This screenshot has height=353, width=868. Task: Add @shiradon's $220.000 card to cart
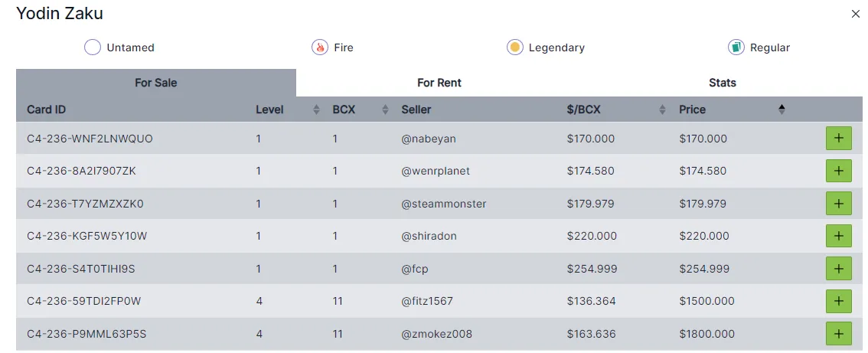(x=838, y=236)
